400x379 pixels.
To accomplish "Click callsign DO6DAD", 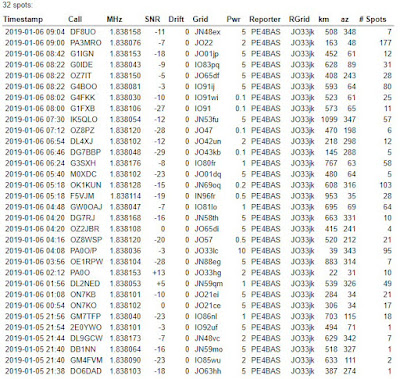I will click(x=86, y=371).
